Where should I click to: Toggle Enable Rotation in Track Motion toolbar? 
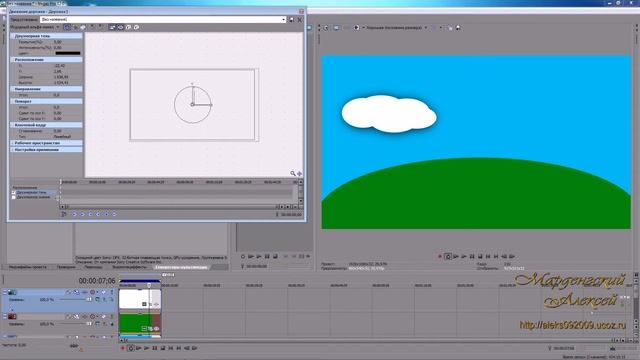[x=67, y=27]
